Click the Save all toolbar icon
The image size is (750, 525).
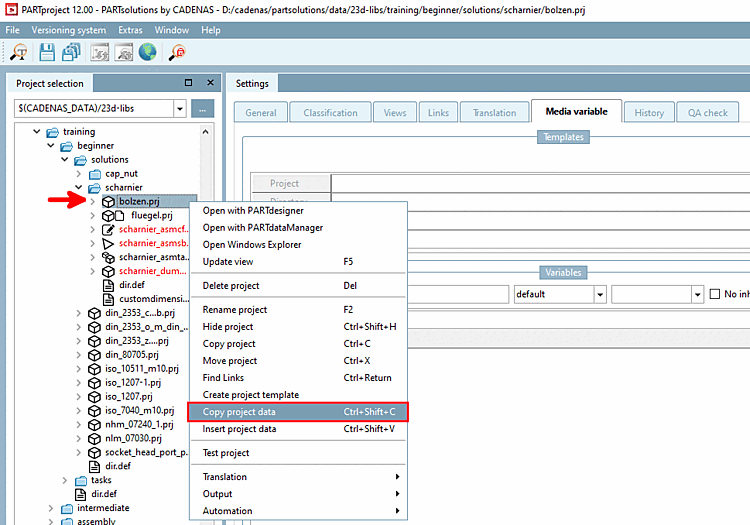point(71,52)
